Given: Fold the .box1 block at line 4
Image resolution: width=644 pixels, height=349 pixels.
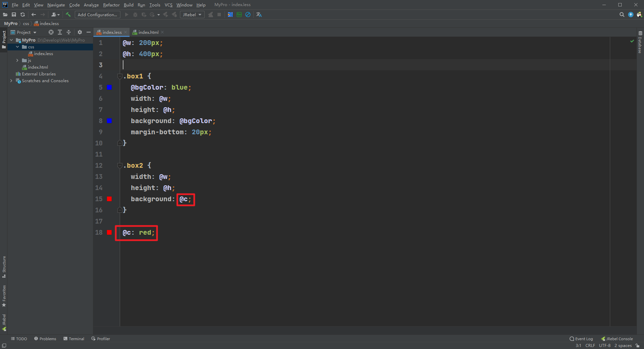Looking at the screenshot, I should [120, 76].
